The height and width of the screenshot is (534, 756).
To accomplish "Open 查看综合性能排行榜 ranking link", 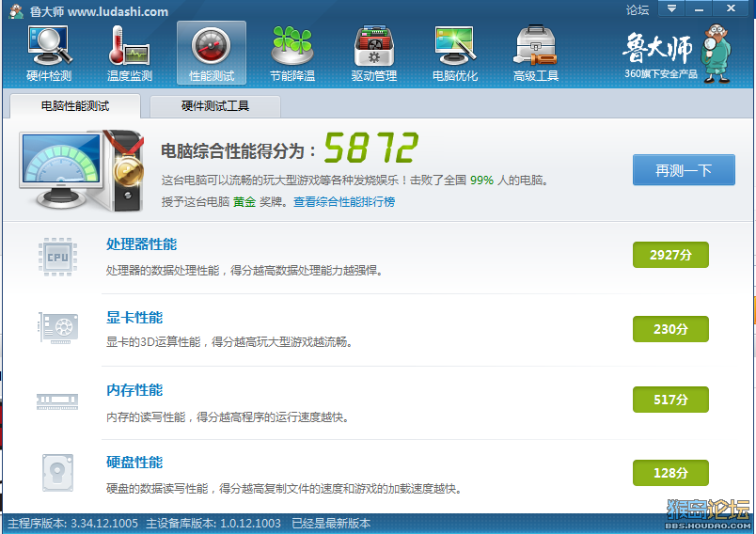I will pyautogui.click(x=344, y=201).
